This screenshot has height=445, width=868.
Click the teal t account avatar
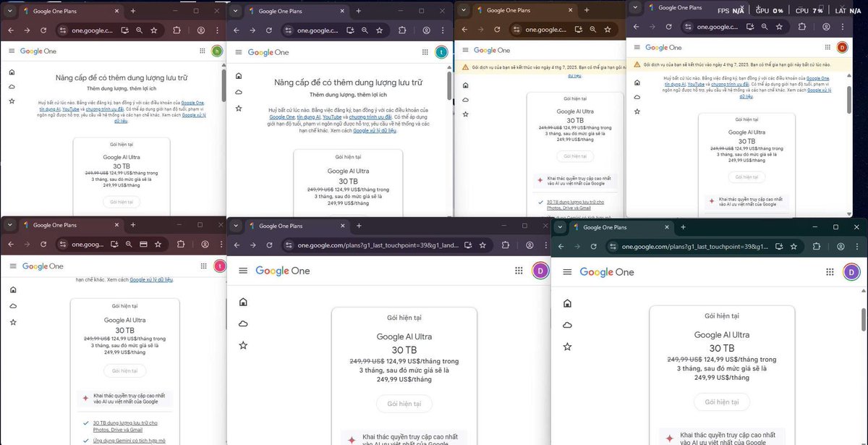441,51
